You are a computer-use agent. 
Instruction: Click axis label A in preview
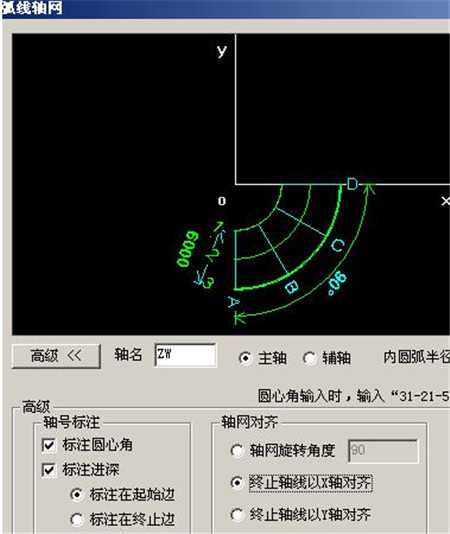tap(233, 302)
